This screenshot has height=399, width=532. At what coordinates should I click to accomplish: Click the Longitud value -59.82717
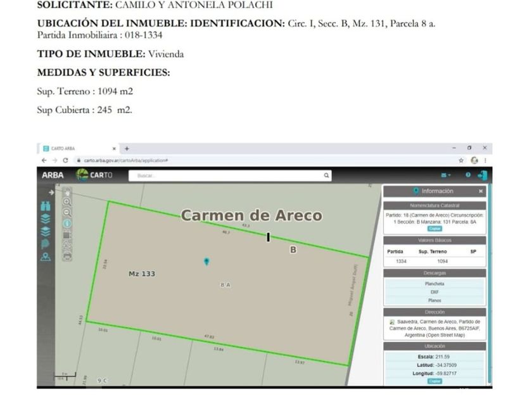point(446,374)
